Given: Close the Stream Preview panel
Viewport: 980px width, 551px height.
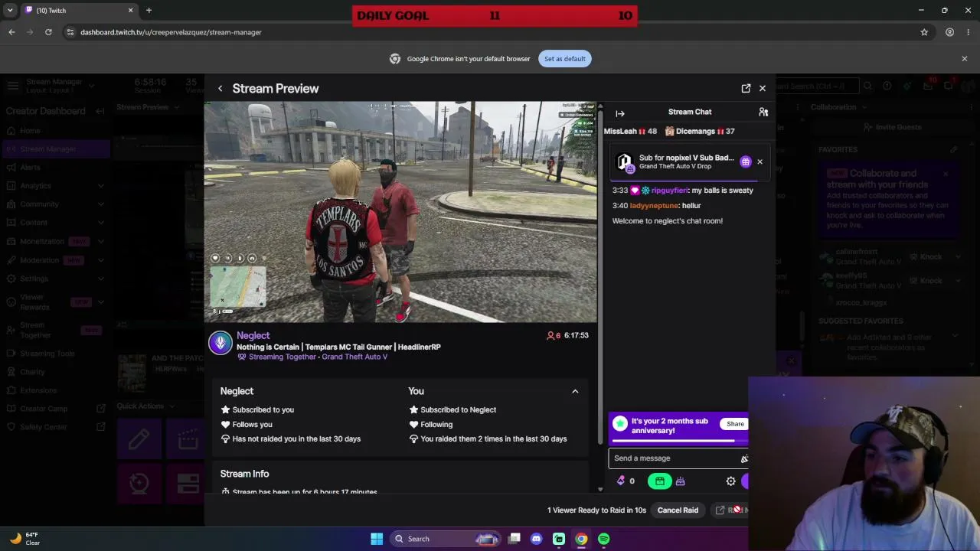Looking at the screenshot, I should pyautogui.click(x=763, y=89).
